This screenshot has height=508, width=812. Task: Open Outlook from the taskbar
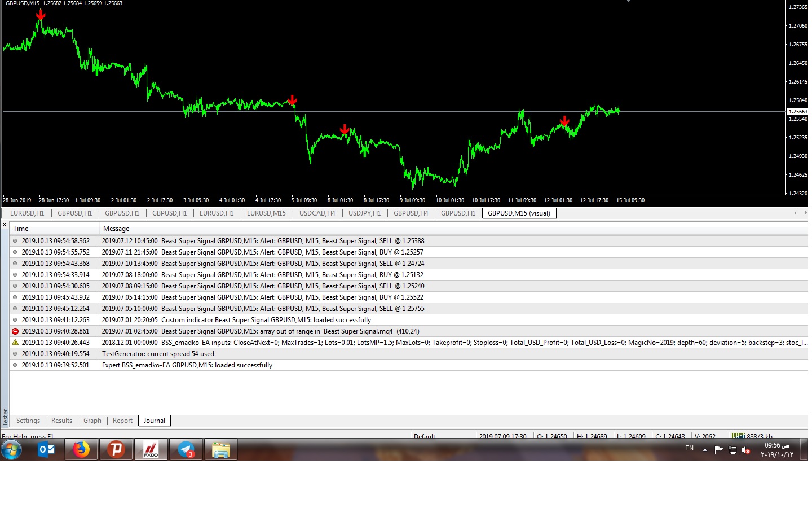(46, 450)
